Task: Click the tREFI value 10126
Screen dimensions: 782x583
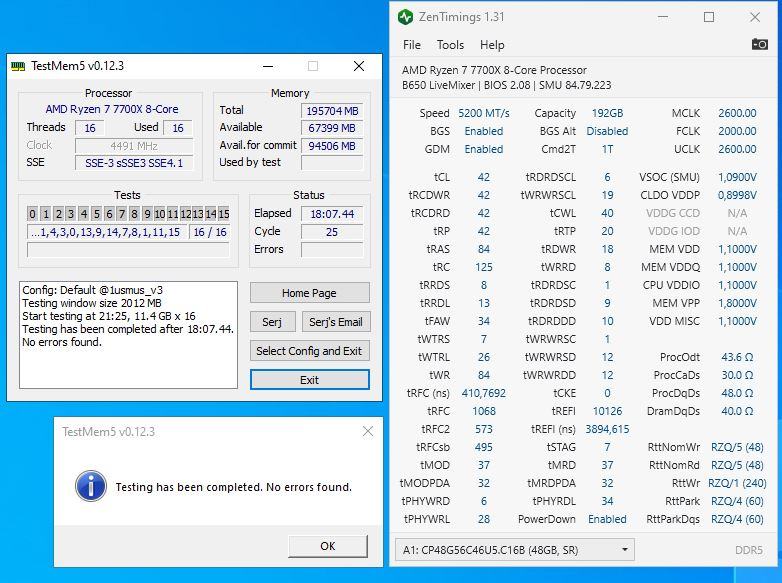Action: tap(607, 411)
